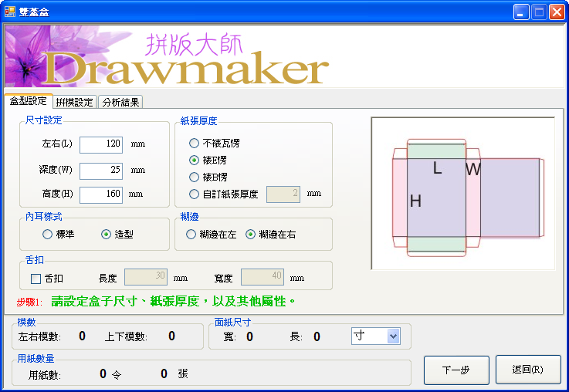Click the 上下模數 label
This screenshot has width=569, height=392.
coord(126,337)
